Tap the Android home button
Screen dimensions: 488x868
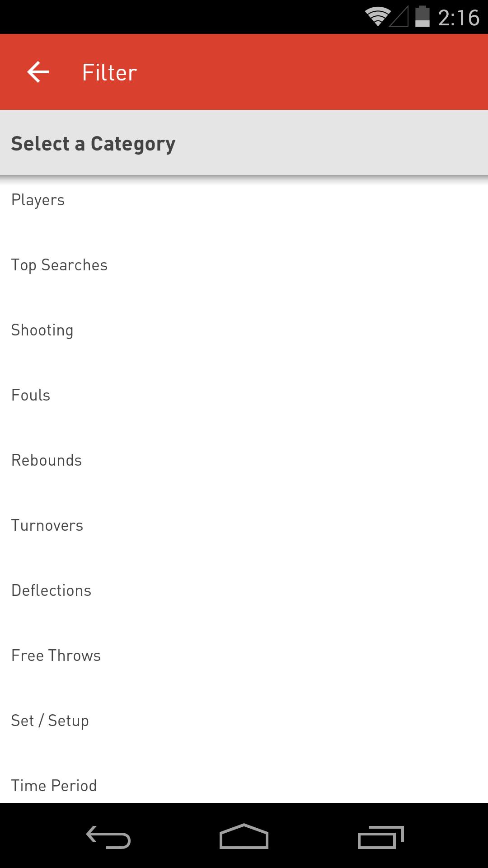[244, 836]
